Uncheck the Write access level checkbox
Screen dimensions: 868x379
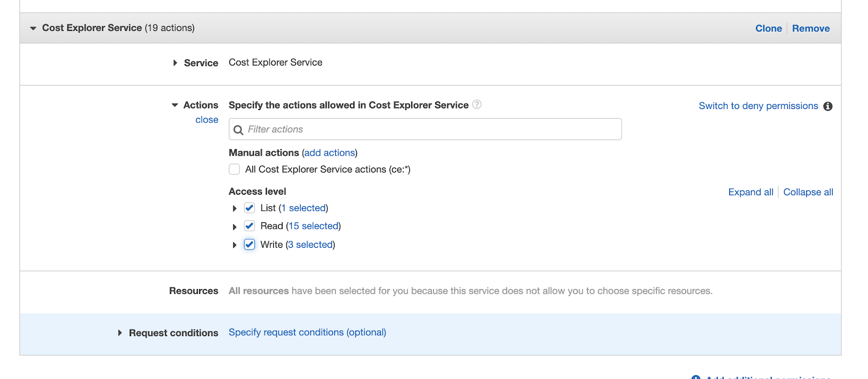[x=250, y=245]
